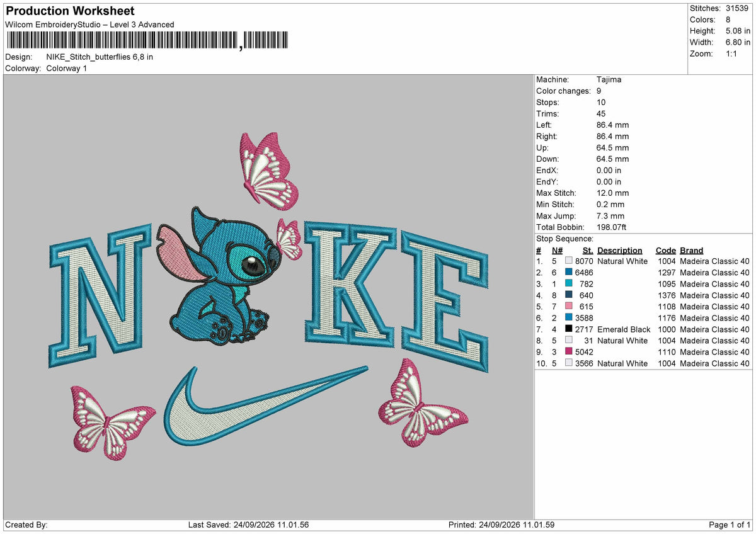Click code "1000" in the Emerald Black row
The height and width of the screenshot is (534, 756).
pyautogui.click(x=667, y=329)
